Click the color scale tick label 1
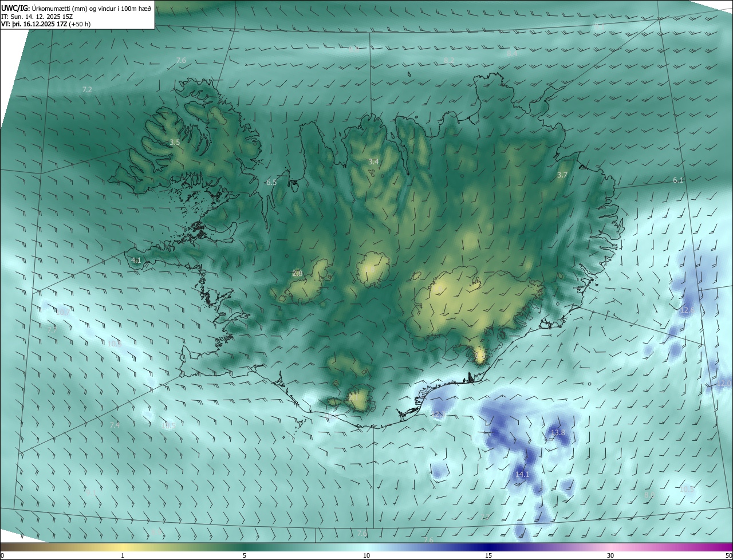The image size is (733, 560). coord(123,556)
